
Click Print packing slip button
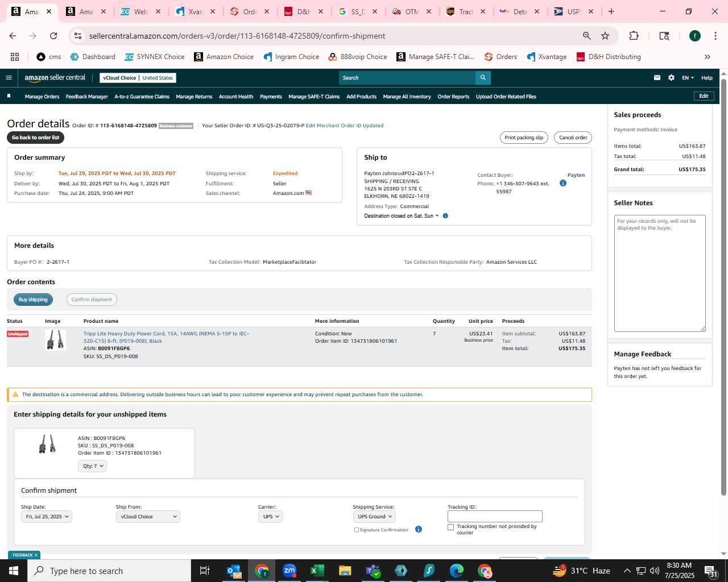pyautogui.click(x=524, y=138)
